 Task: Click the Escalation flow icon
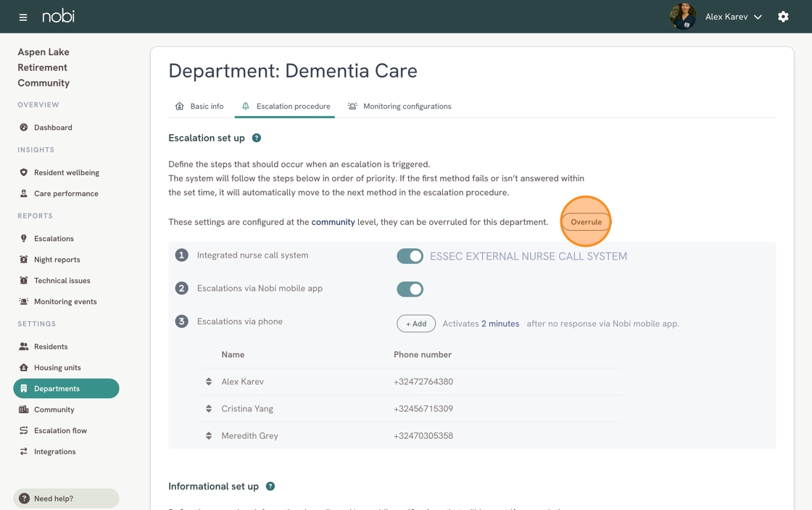coord(23,431)
